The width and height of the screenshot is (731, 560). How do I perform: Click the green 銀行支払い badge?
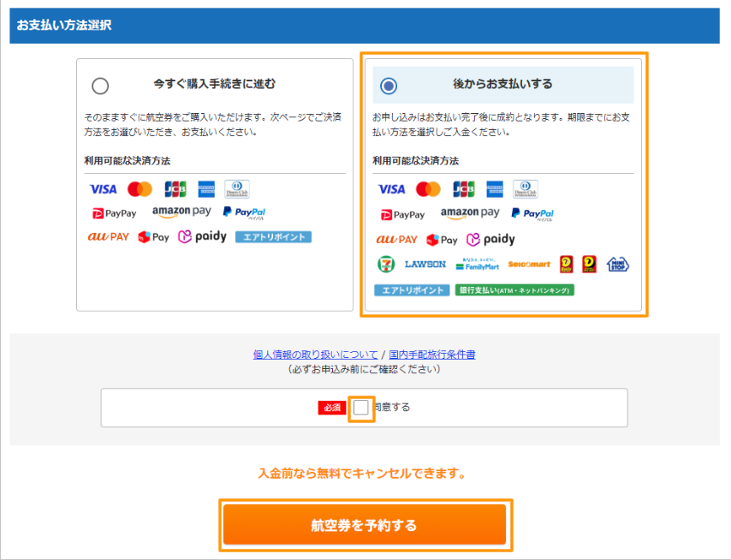tap(514, 290)
